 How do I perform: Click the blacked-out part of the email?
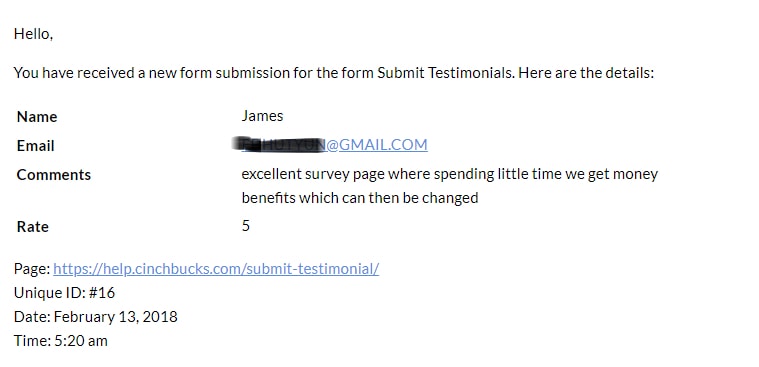tap(280, 144)
